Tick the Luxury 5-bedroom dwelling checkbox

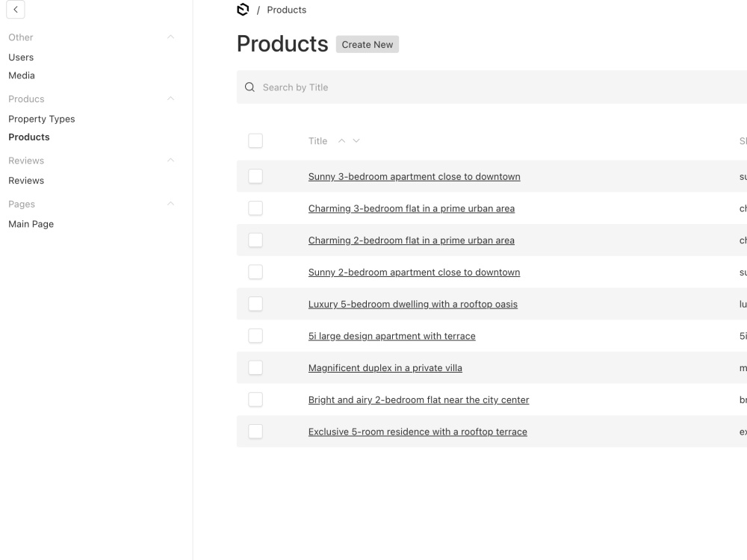pyautogui.click(x=255, y=304)
